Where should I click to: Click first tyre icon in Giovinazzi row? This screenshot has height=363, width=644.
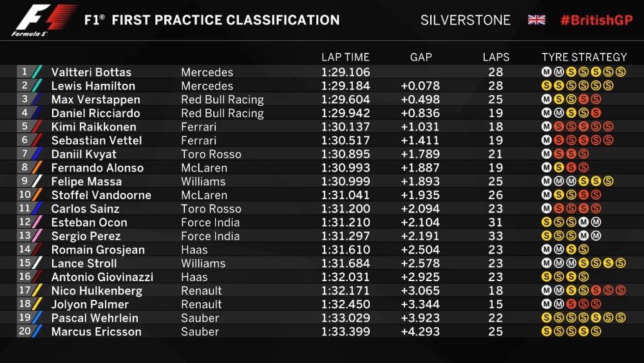pos(546,277)
